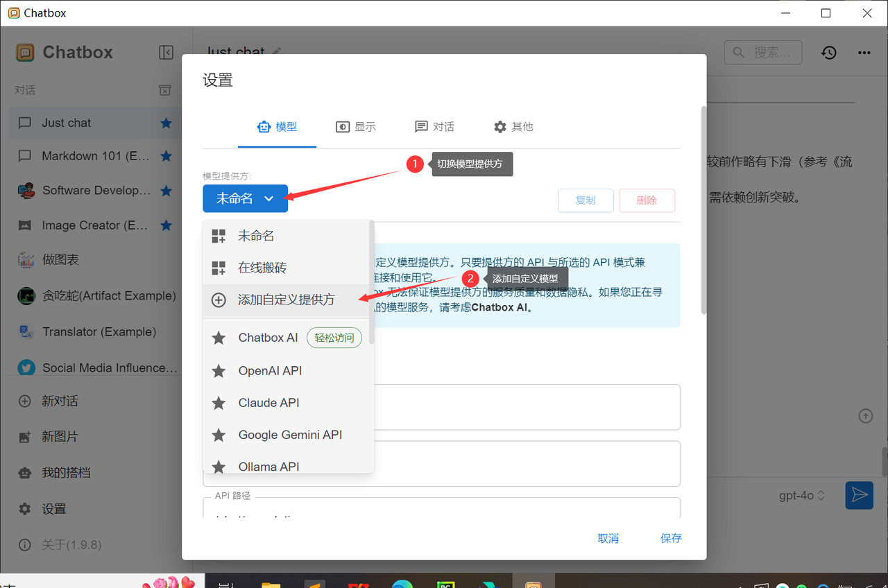Click the three-dots more options icon

pyautogui.click(x=864, y=53)
